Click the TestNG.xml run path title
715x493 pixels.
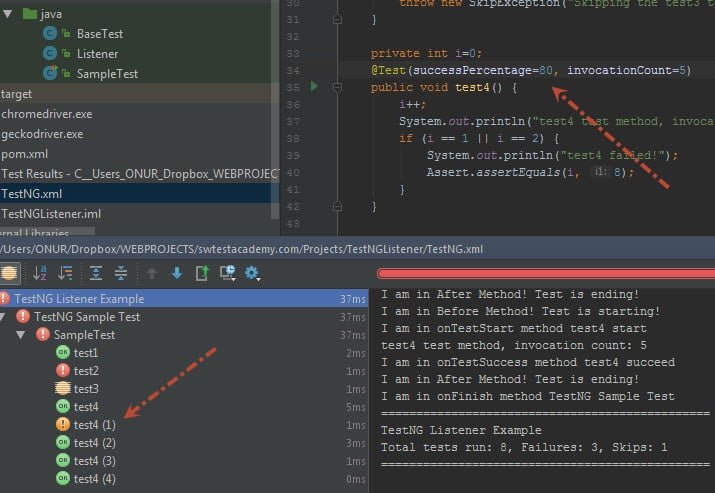(242, 249)
